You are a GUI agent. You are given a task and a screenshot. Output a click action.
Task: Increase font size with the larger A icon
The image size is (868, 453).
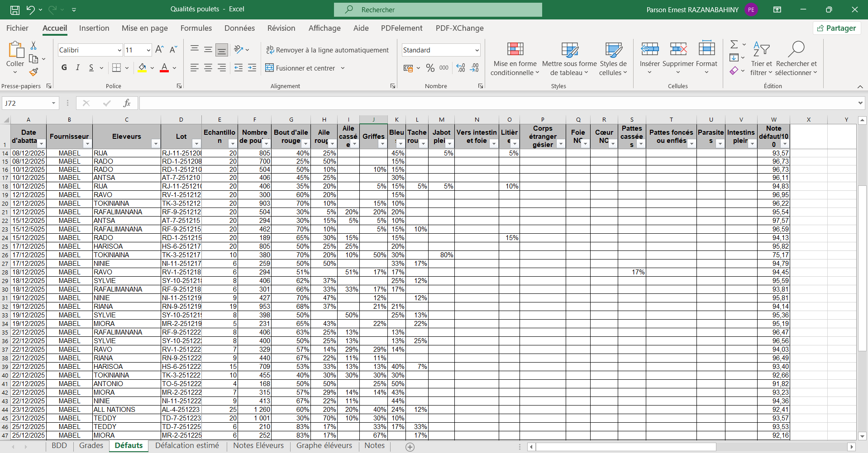point(159,50)
